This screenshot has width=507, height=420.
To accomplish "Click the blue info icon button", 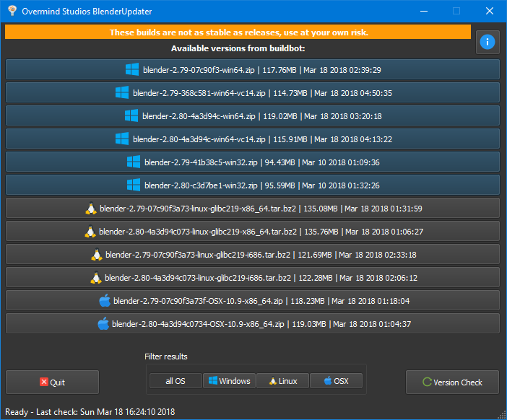I will 487,43.
